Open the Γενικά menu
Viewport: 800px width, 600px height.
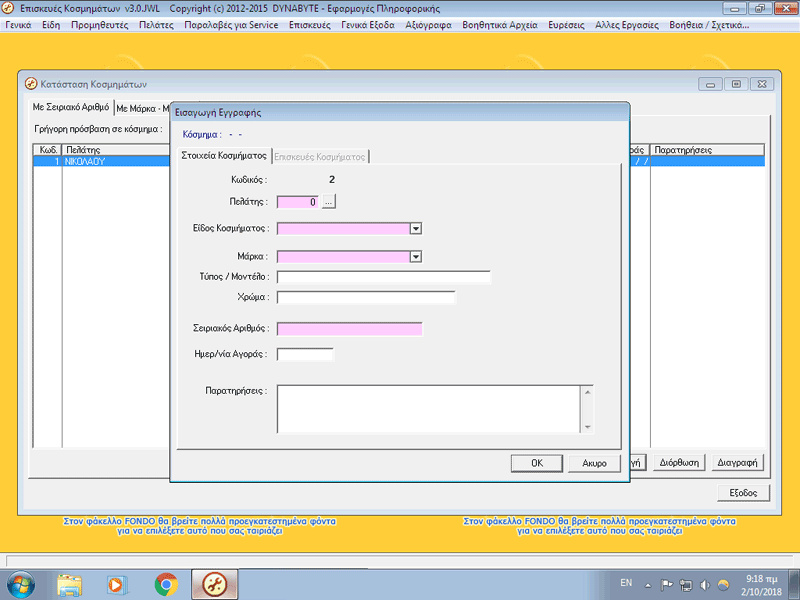click(18, 25)
